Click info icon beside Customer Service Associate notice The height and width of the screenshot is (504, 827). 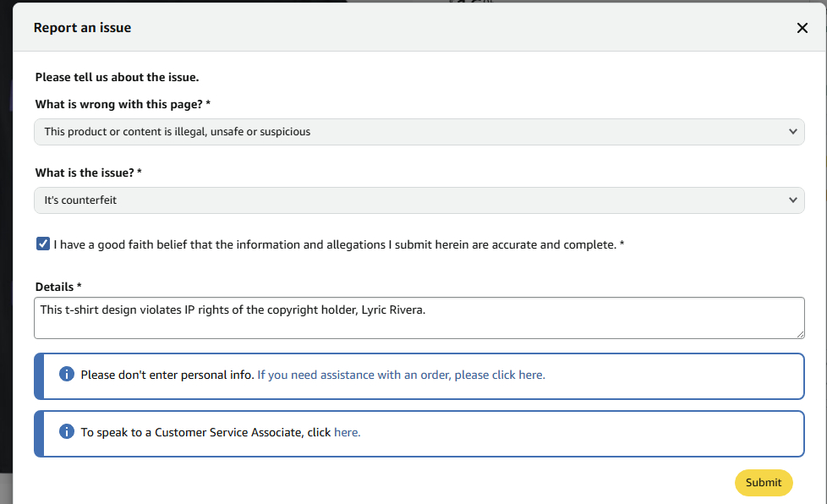point(67,431)
